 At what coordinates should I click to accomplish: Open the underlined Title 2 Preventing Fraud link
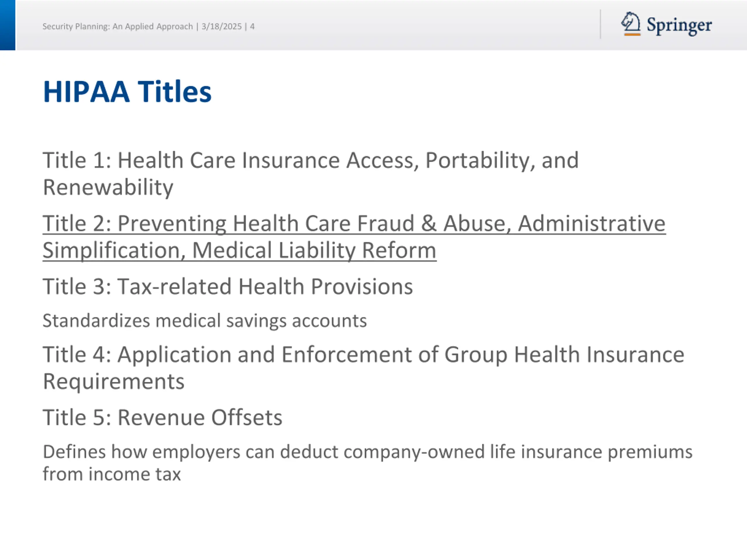click(354, 223)
